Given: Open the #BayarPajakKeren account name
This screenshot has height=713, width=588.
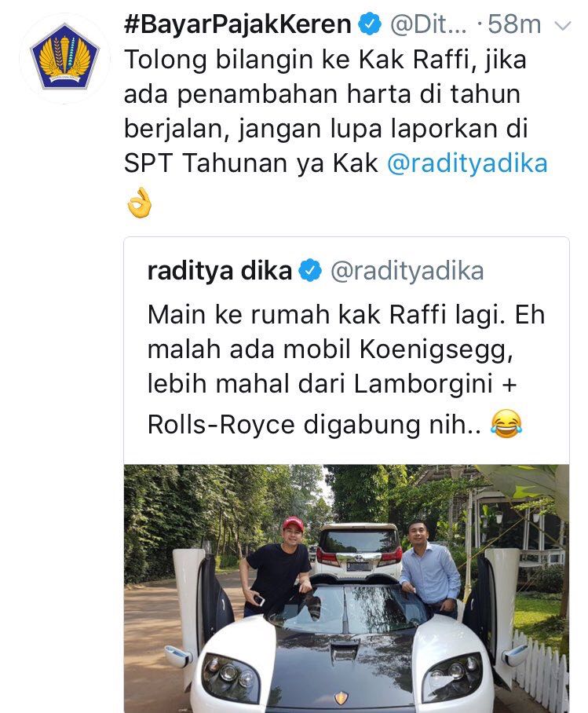Looking at the screenshot, I should [237, 24].
